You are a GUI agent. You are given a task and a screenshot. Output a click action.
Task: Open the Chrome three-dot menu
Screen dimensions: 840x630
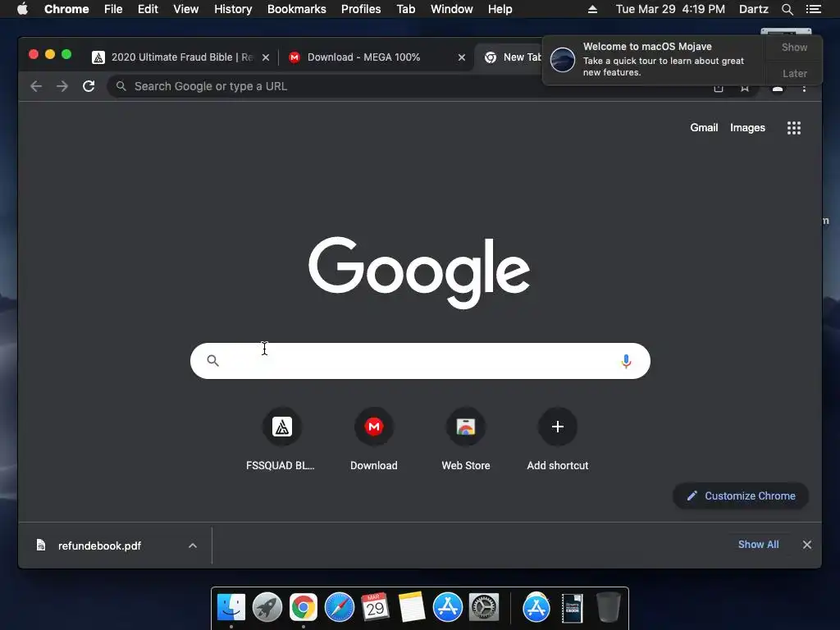click(x=804, y=87)
